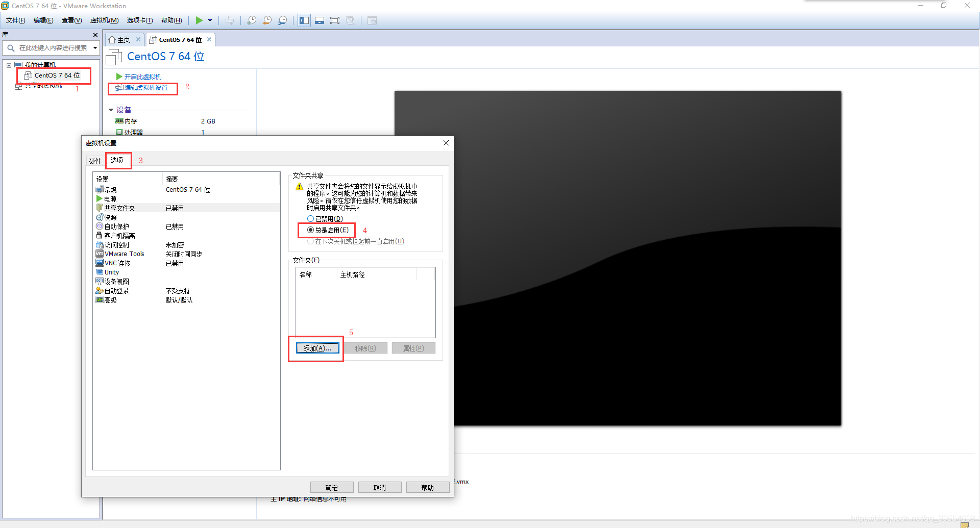Screen dimensions: 980x528
Task: Take a snapshot using the clock-plus icon
Action: (252, 20)
